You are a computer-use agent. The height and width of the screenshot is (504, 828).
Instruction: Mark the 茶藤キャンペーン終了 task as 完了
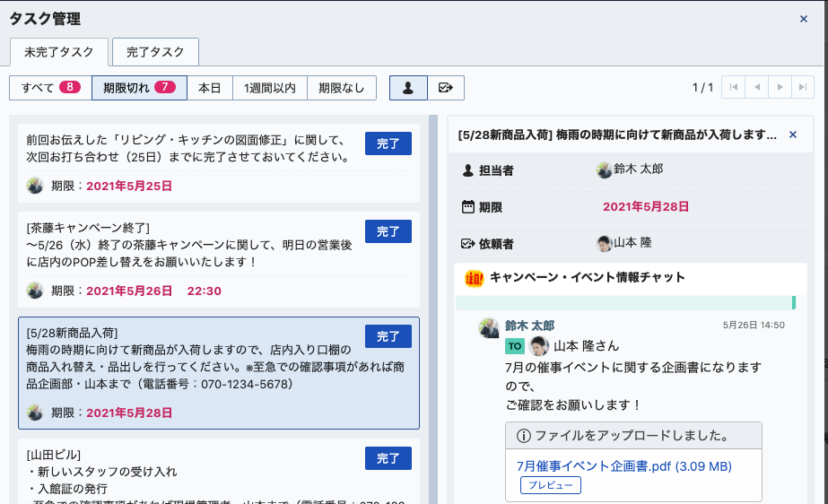pyautogui.click(x=388, y=231)
